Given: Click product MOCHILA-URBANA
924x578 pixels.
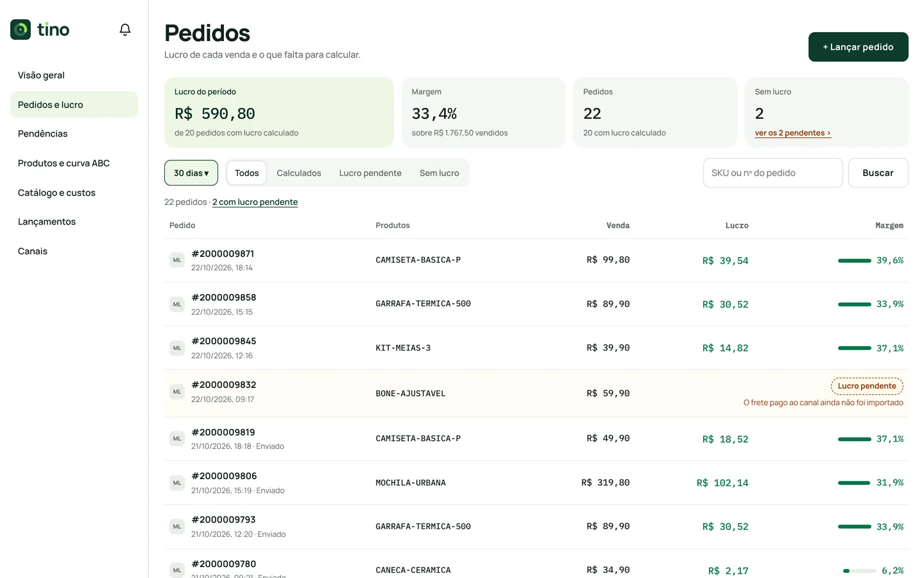Looking at the screenshot, I should coord(411,483).
